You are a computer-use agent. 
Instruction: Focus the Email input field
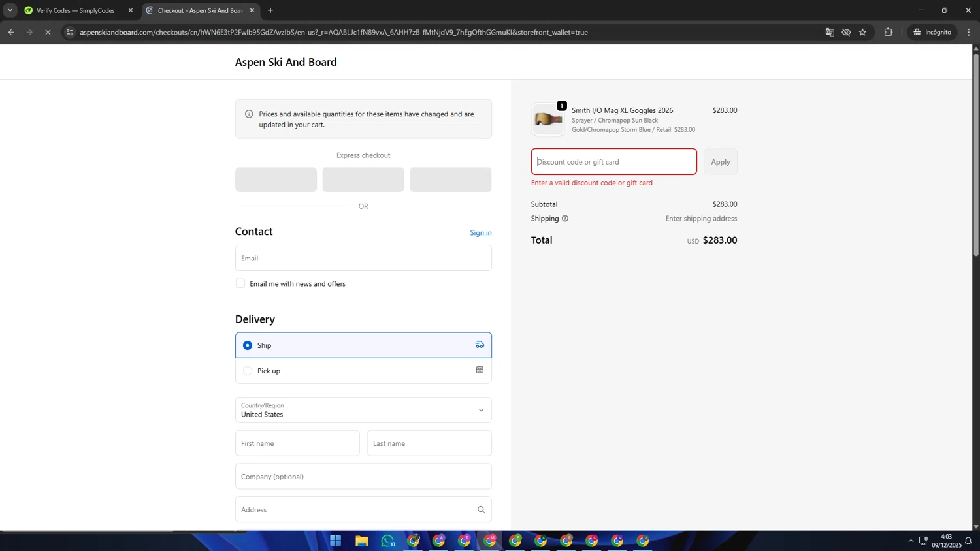pos(363,258)
